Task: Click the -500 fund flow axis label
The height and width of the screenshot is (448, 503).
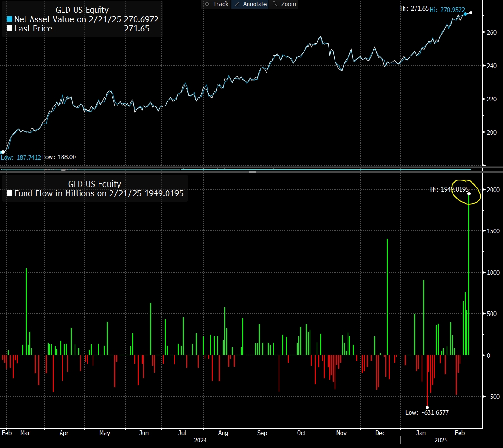Action: click(x=493, y=397)
